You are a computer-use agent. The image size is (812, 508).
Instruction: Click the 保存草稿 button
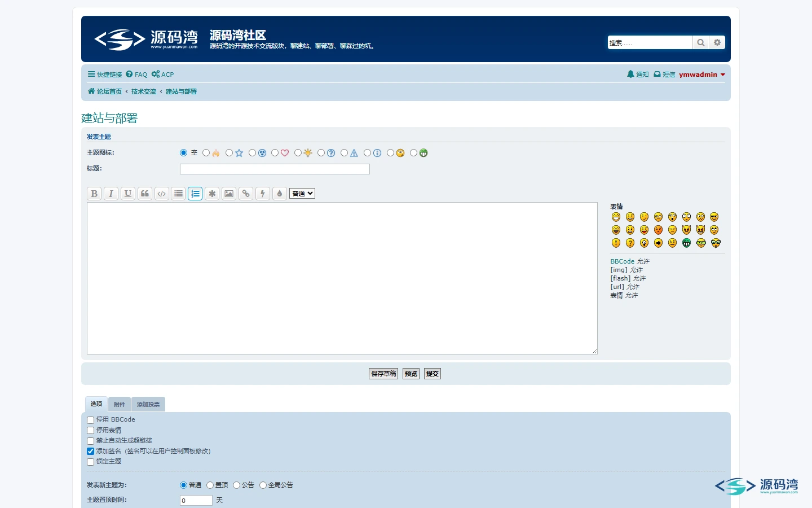click(x=383, y=374)
